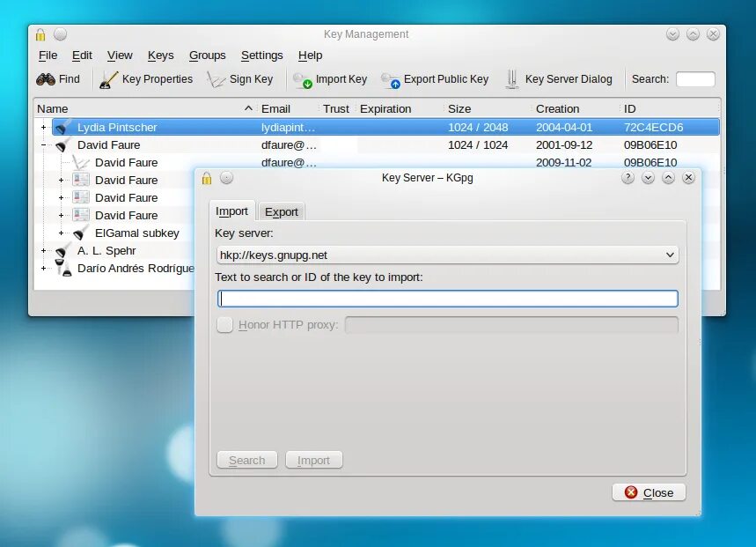Open the Edit menu
This screenshot has height=547, width=756.
click(82, 55)
